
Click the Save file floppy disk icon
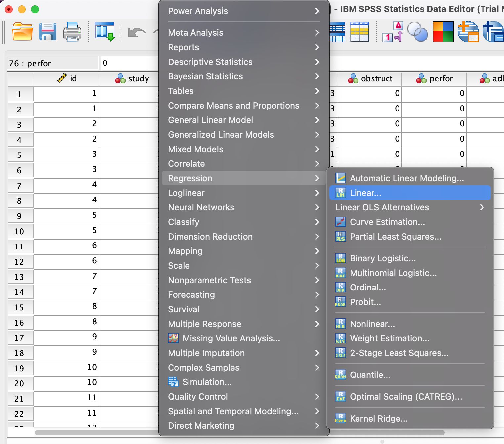pyautogui.click(x=47, y=32)
